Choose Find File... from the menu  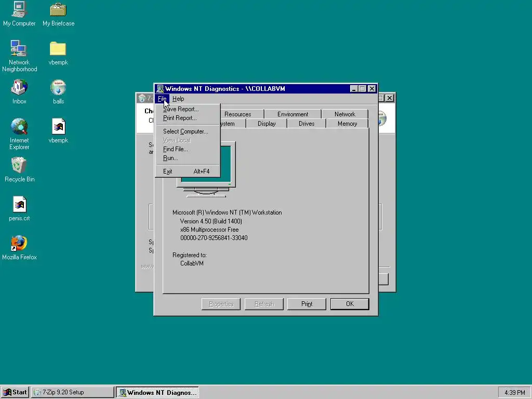click(x=188, y=149)
